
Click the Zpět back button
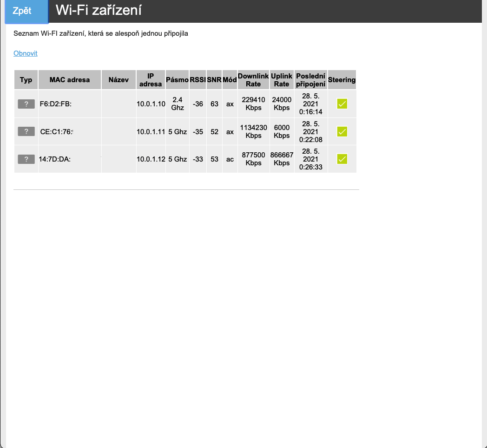click(26, 12)
